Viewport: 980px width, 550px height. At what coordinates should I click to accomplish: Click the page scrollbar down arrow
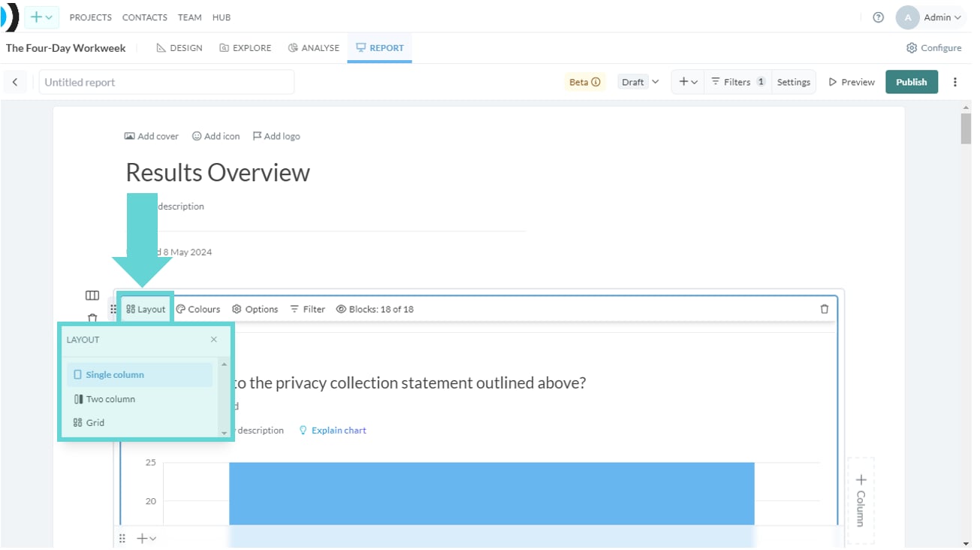click(x=966, y=543)
